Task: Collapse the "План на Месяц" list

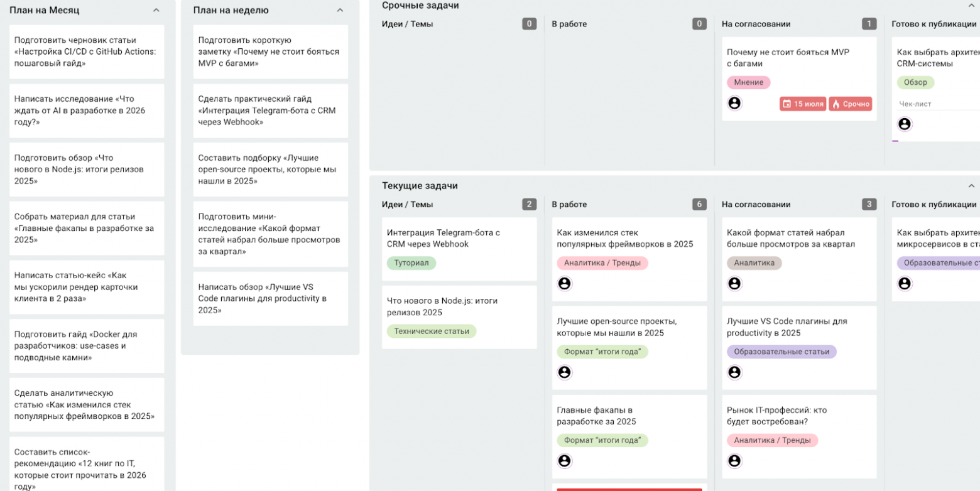Action: point(156,11)
